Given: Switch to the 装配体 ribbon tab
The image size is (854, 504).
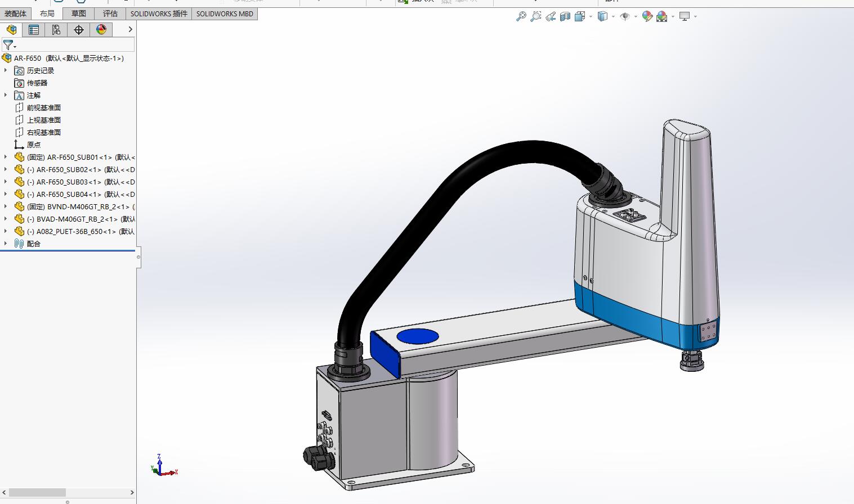Looking at the screenshot, I should [15, 13].
